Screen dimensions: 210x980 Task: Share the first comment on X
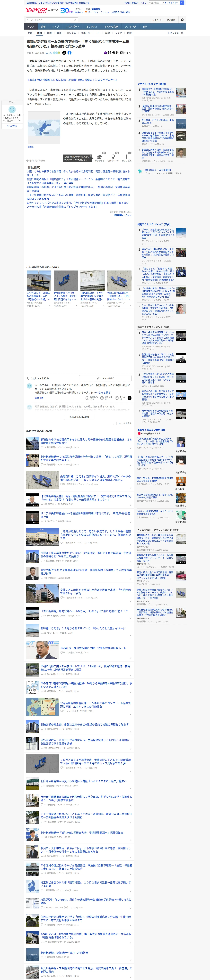coord(129,398)
